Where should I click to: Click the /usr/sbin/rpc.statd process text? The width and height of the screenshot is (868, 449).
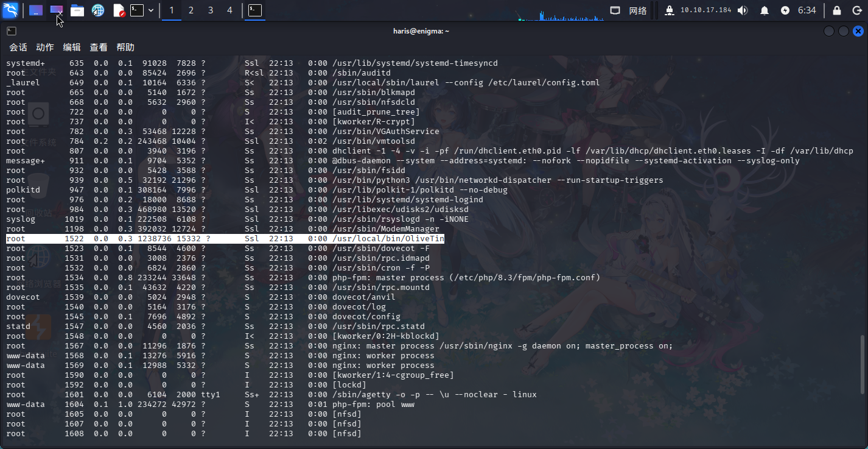(x=379, y=327)
